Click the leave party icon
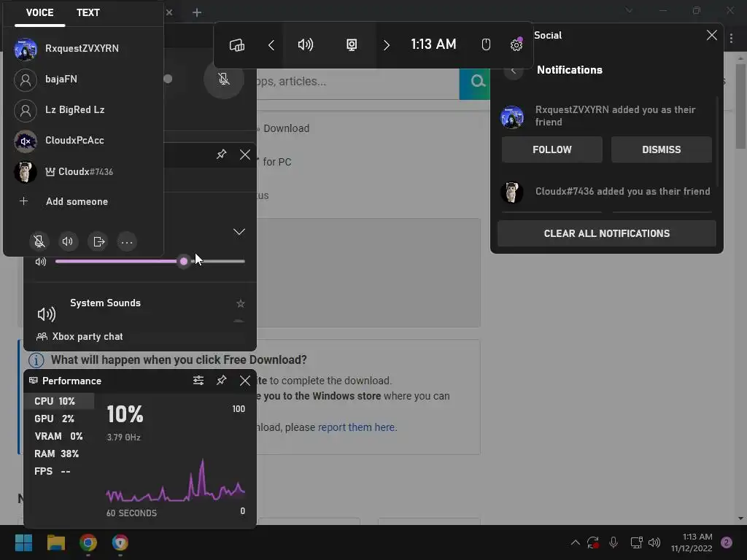Screen dimensions: 747x560 [98, 242]
